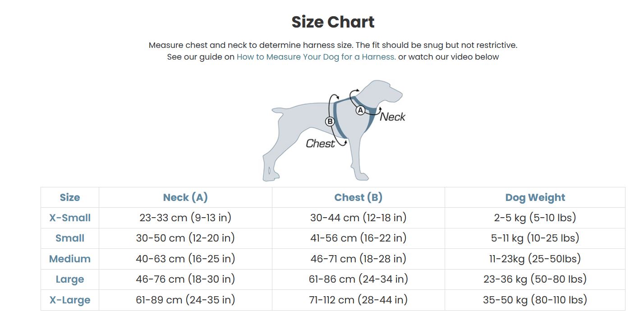
Task: Click the 2-5 kg X-Small weight cell
Action: 535,218
